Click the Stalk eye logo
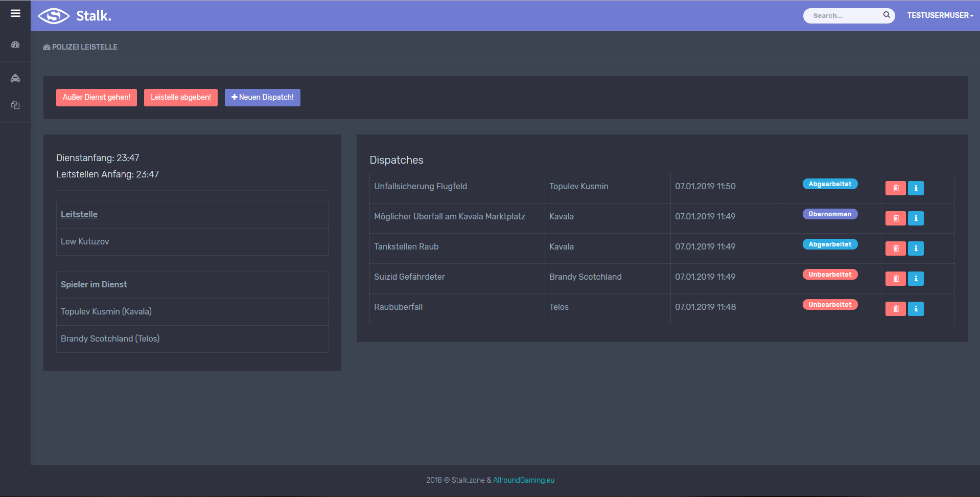This screenshot has width=980, height=497. 54,16
